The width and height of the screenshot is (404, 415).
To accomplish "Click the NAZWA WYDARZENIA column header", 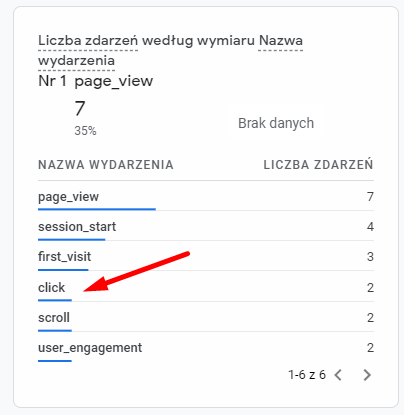I will pyautogui.click(x=106, y=165).
